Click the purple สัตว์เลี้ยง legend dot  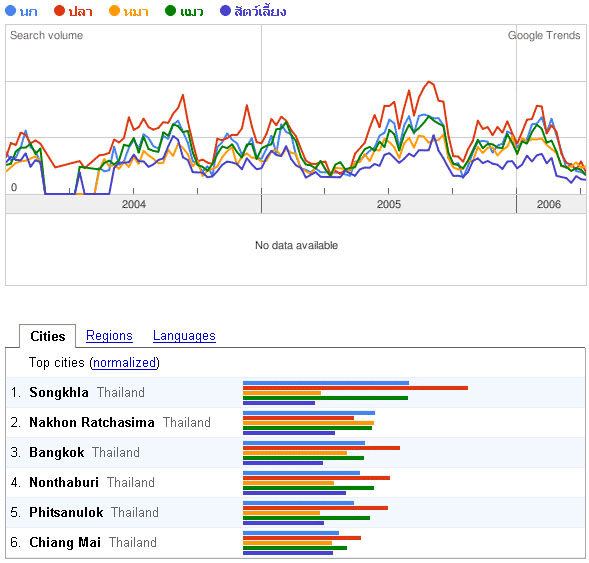point(225,11)
